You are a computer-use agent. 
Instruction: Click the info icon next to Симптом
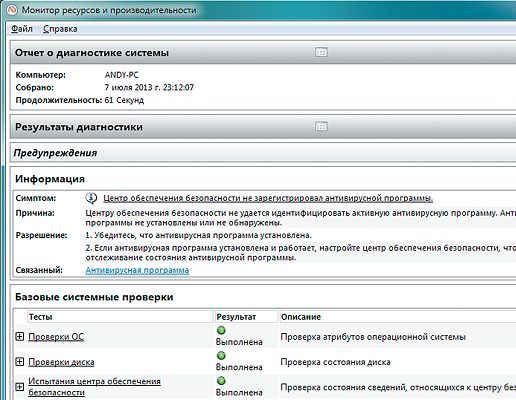click(91, 198)
